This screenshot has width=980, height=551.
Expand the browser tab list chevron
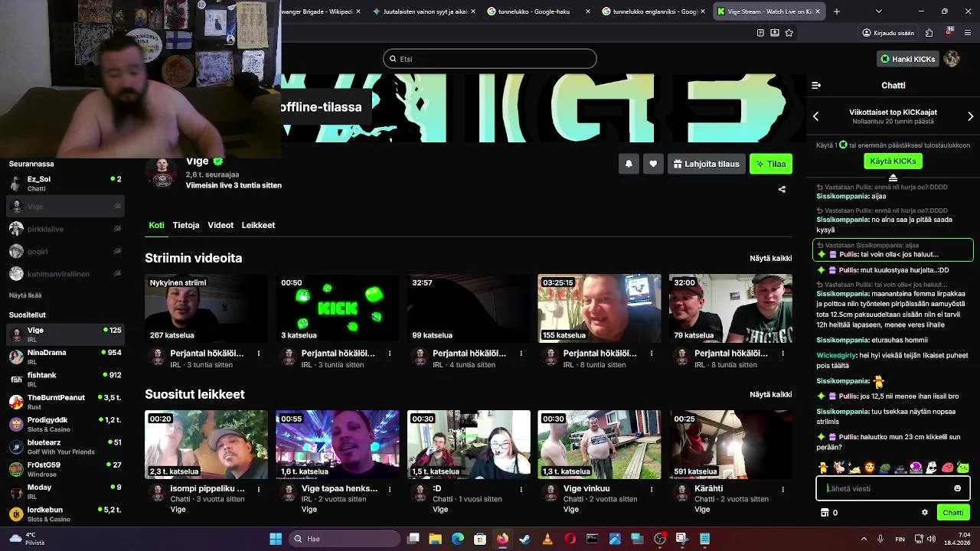point(878,11)
